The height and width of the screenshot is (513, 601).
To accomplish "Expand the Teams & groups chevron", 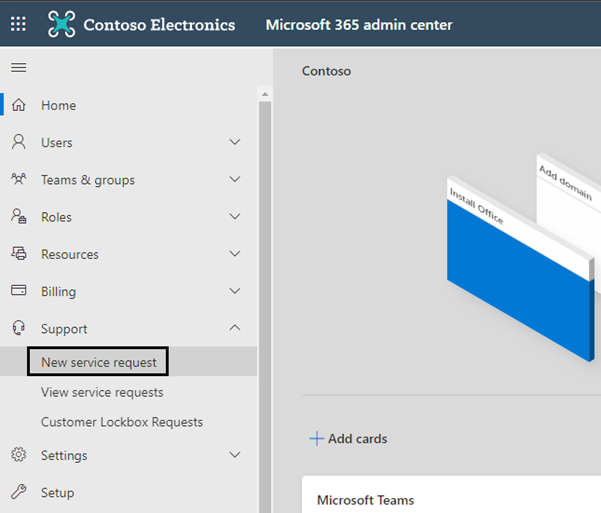I will point(235,179).
